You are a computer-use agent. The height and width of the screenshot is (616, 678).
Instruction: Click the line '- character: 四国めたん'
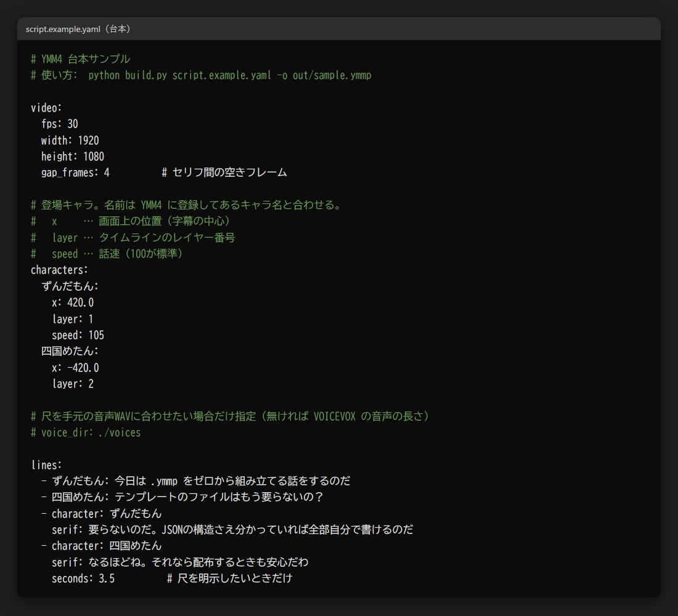(101, 546)
